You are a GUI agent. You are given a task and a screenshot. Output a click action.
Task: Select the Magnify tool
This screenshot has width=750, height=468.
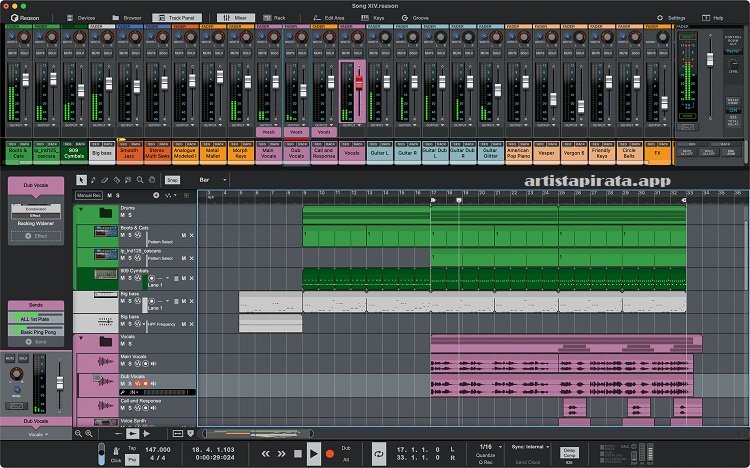click(140, 180)
